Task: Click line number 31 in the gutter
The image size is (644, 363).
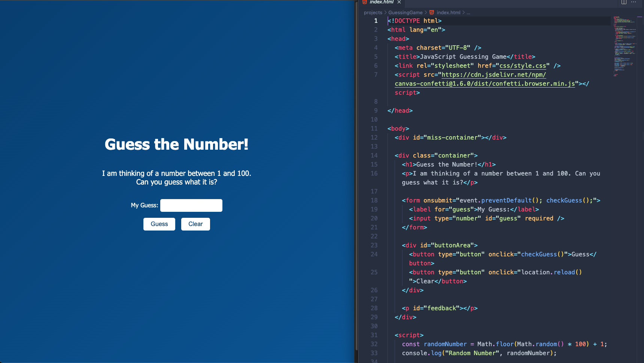Action: 374,335
